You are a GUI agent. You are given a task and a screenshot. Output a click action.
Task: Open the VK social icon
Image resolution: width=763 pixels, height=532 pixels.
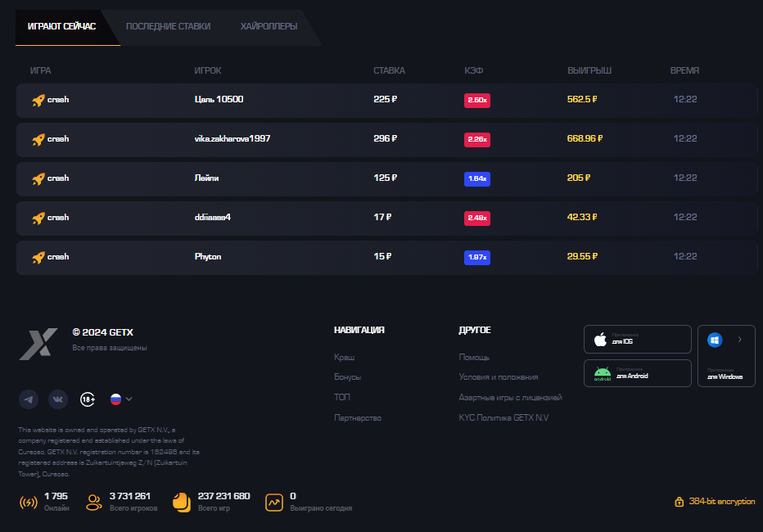click(x=57, y=399)
